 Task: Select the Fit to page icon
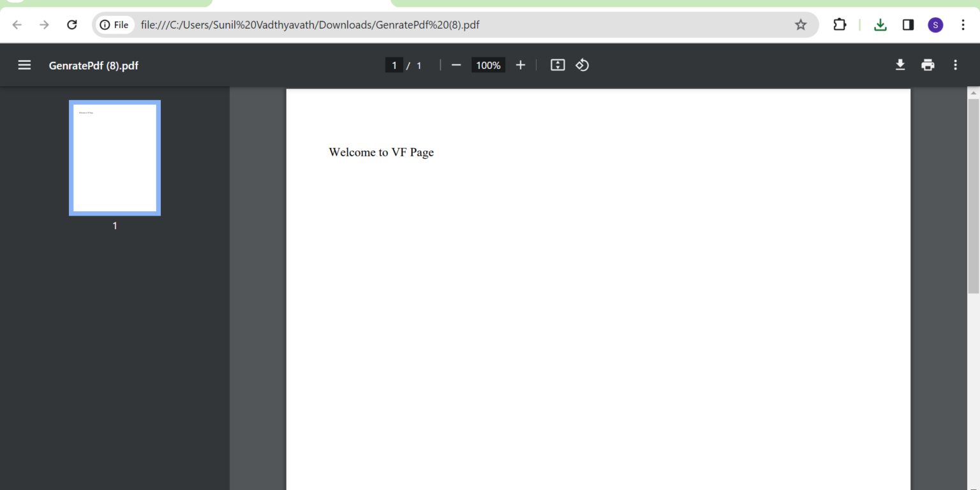557,64
